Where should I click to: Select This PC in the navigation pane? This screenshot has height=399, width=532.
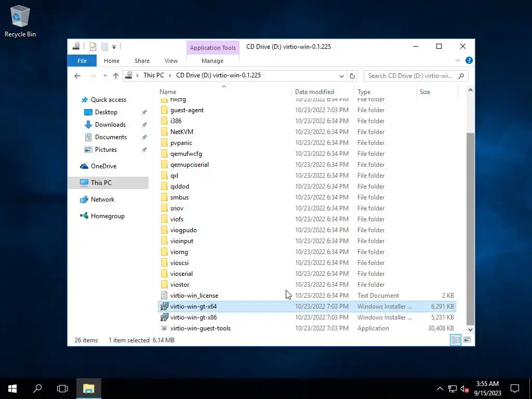click(101, 183)
